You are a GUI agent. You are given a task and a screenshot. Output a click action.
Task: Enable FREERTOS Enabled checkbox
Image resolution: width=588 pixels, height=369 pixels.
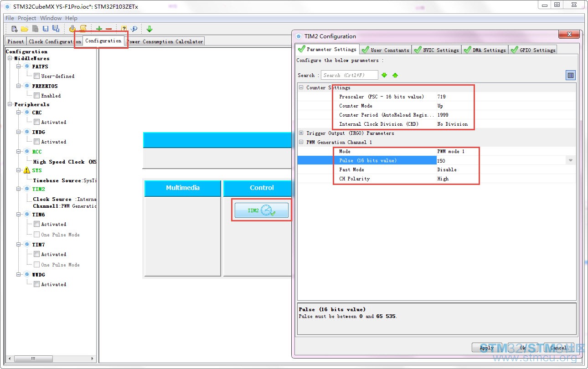point(36,96)
